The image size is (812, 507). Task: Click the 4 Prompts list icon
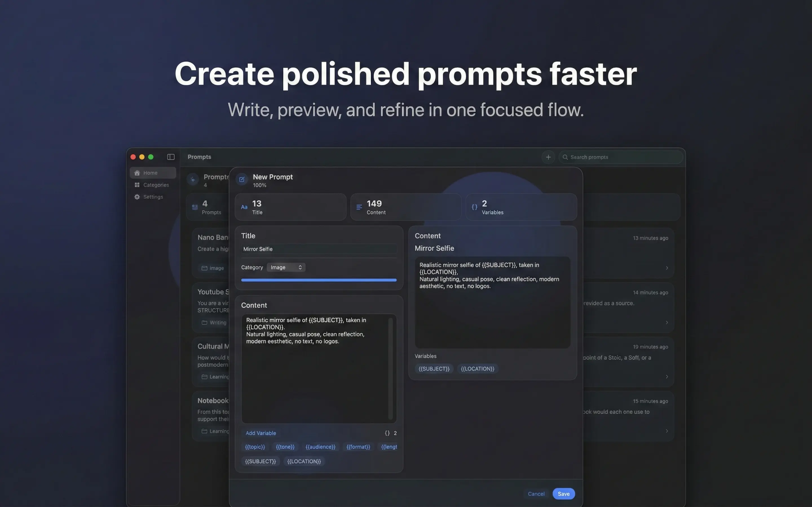(x=195, y=207)
